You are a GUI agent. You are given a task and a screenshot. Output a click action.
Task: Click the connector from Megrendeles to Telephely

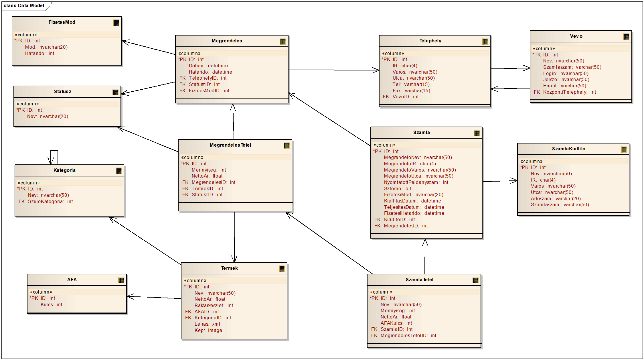[334, 70]
